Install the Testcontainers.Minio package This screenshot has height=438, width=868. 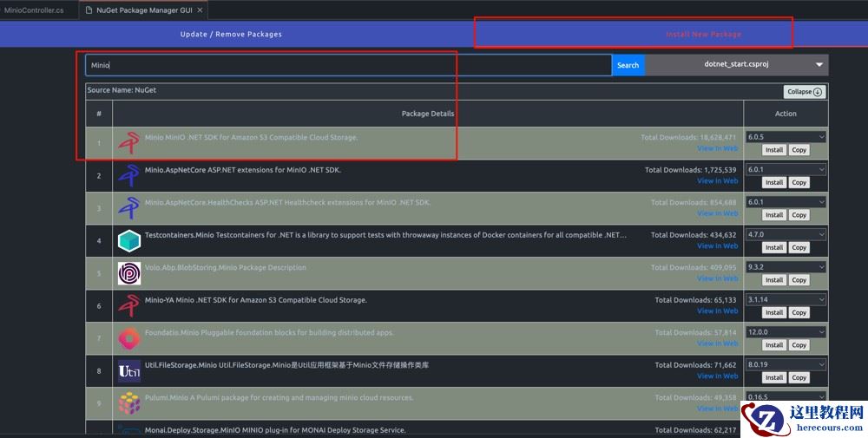pyautogui.click(x=774, y=248)
